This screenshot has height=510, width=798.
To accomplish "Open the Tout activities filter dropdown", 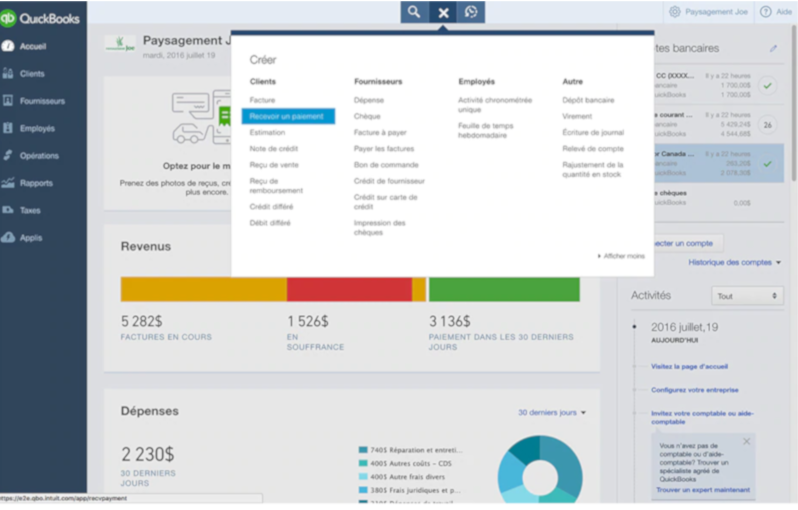I will coord(747,296).
